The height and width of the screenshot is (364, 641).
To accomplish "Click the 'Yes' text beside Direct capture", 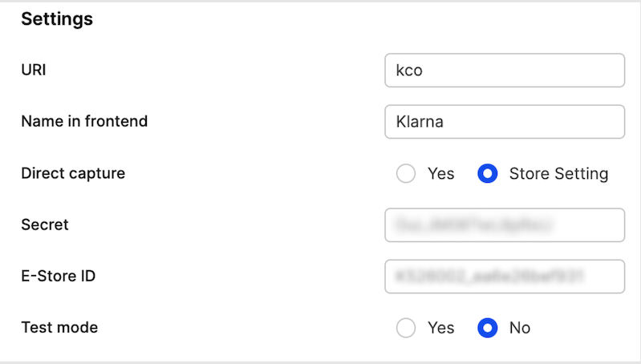I will 440,174.
